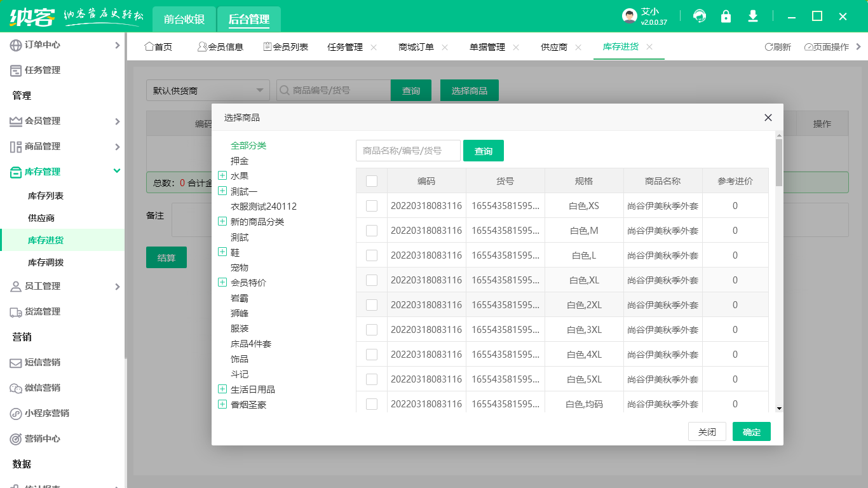Open the 会员列表 tab
Viewport: 868px width, 488px height.
pyautogui.click(x=285, y=47)
